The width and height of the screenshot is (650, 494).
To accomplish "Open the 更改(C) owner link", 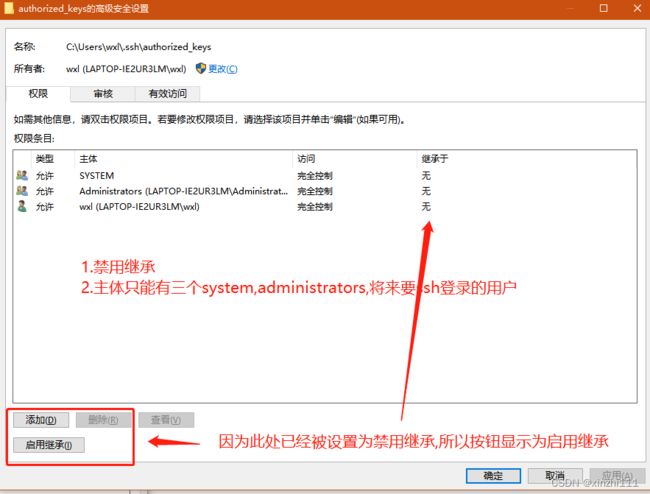I will pos(223,69).
